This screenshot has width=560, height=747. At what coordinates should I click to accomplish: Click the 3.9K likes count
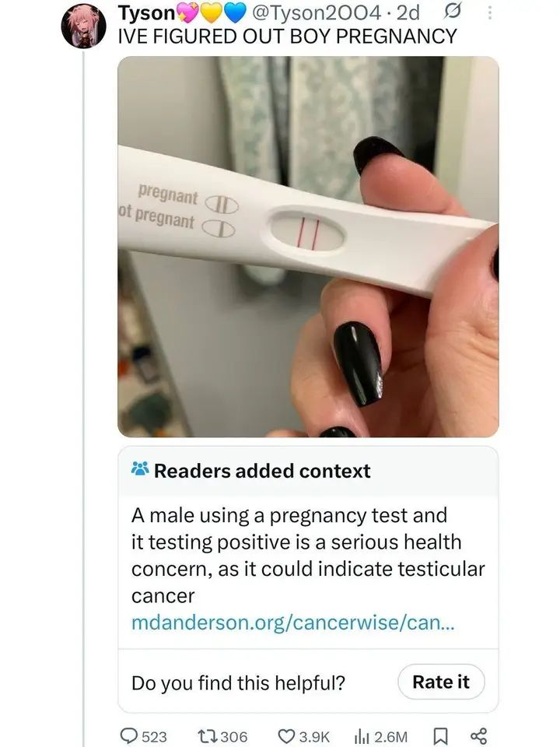pyautogui.click(x=314, y=737)
